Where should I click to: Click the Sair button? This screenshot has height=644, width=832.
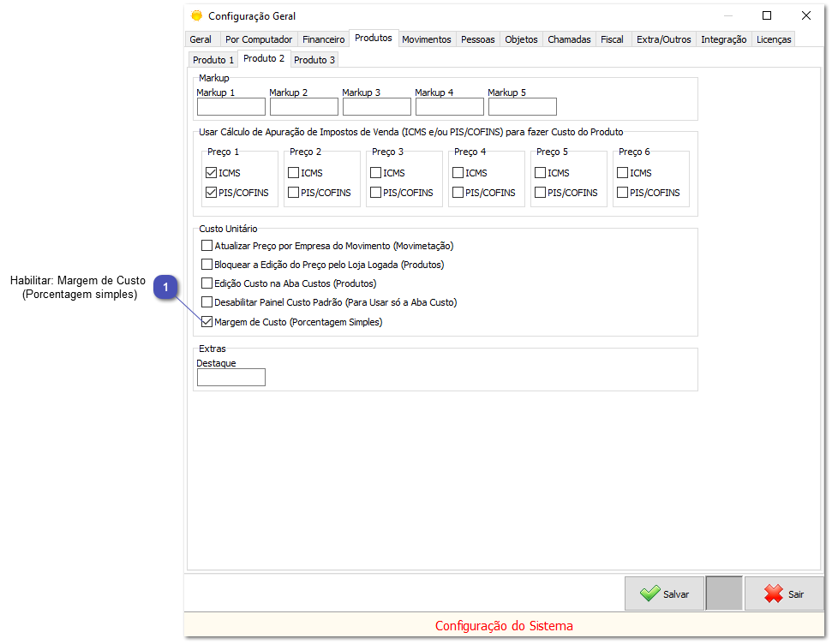point(785,593)
